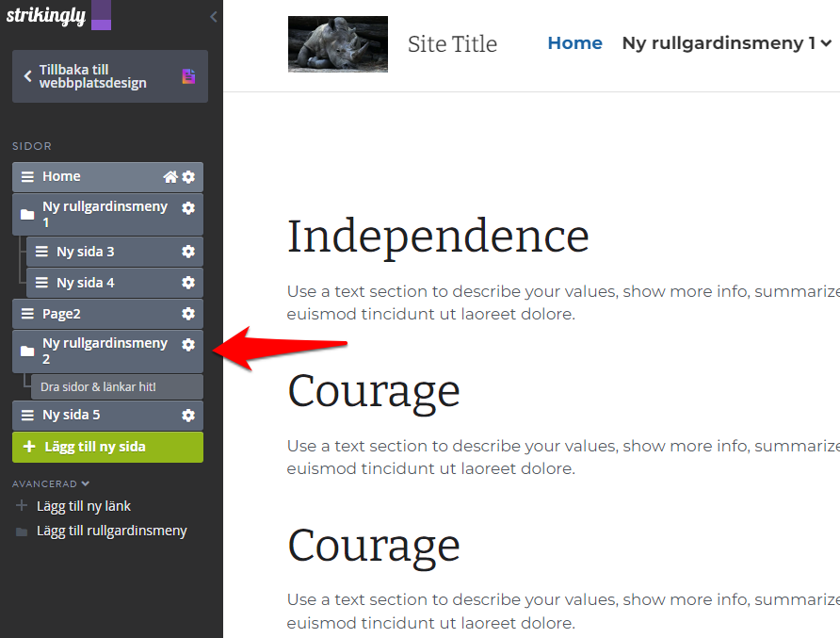Image resolution: width=840 pixels, height=638 pixels.
Task: Click hamburger icon on Page2 row
Action: tap(27, 314)
